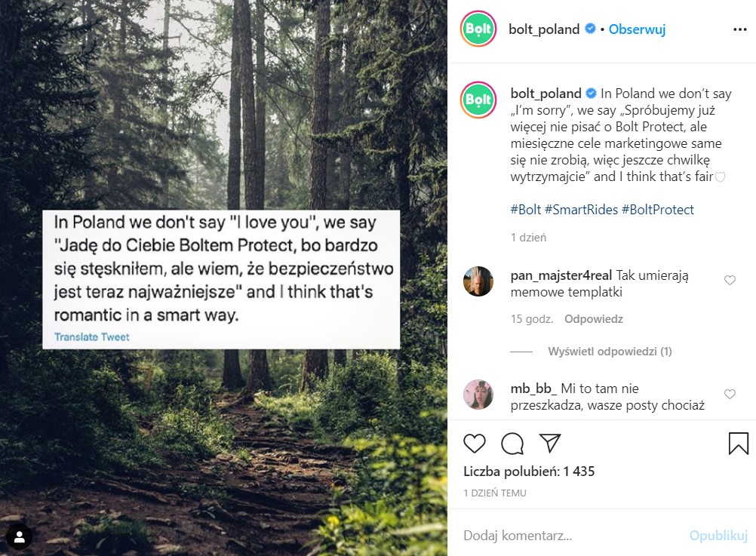Like mb_bb_'s comment heart

click(x=730, y=395)
